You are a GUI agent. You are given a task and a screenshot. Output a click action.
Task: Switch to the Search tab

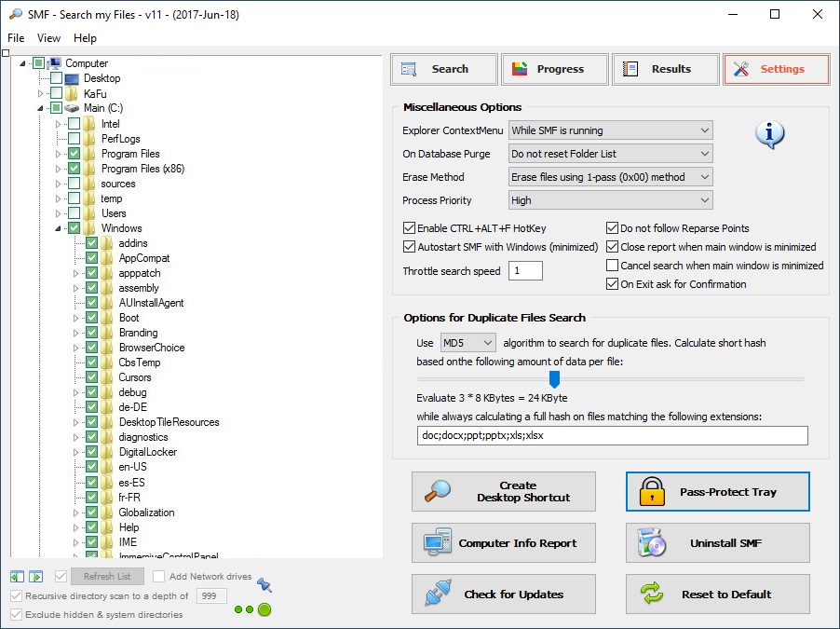(444, 69)
